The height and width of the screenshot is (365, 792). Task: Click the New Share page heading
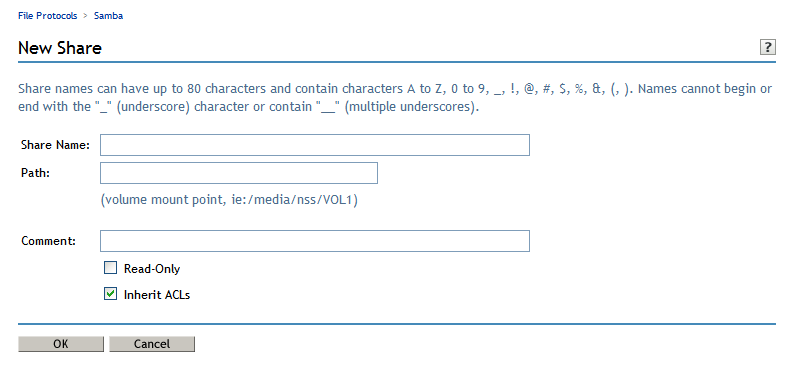pos(60,48)
